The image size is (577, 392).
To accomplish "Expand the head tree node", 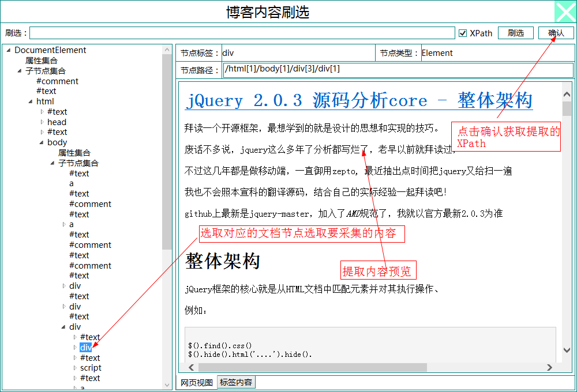I will pyautogui.click(x=42, y=122).
